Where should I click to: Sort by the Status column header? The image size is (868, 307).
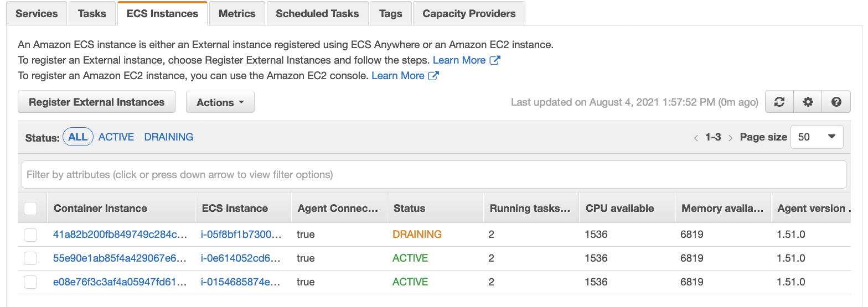[410, 209]
